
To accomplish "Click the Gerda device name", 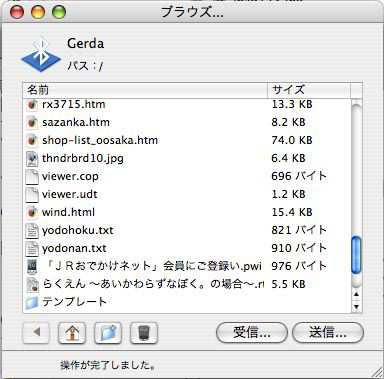I will (85, 44).
